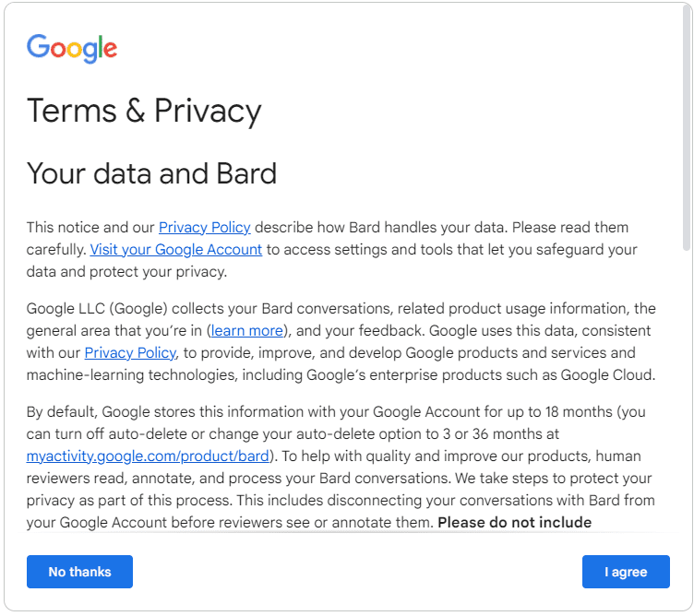Viewport: 694px width, 616px height.
Task: Open Privacy Policy link in second paragraph
Action: tap(130, 352)
